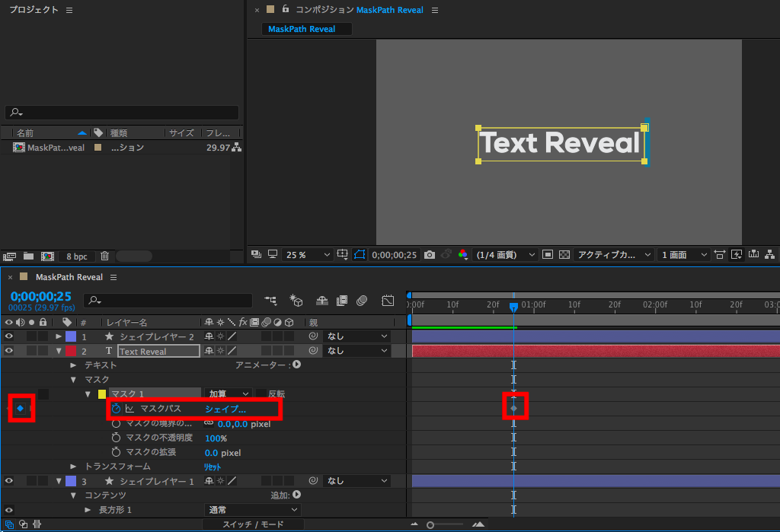Click the シェイプ... mask path link
780x532 pixels.
(225, 409)
